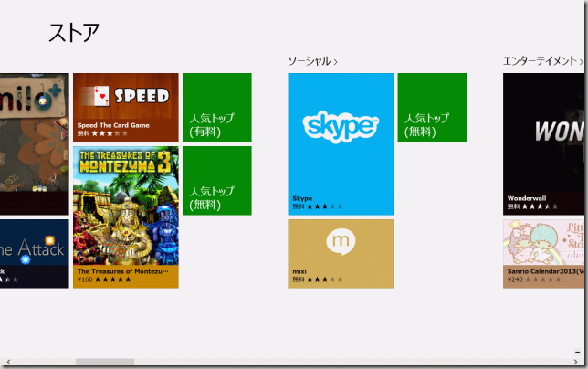The width and height of the screenshot is (588, 369).
Task: Expand the エンターテイメント category header
Action: tap(542, 61)
